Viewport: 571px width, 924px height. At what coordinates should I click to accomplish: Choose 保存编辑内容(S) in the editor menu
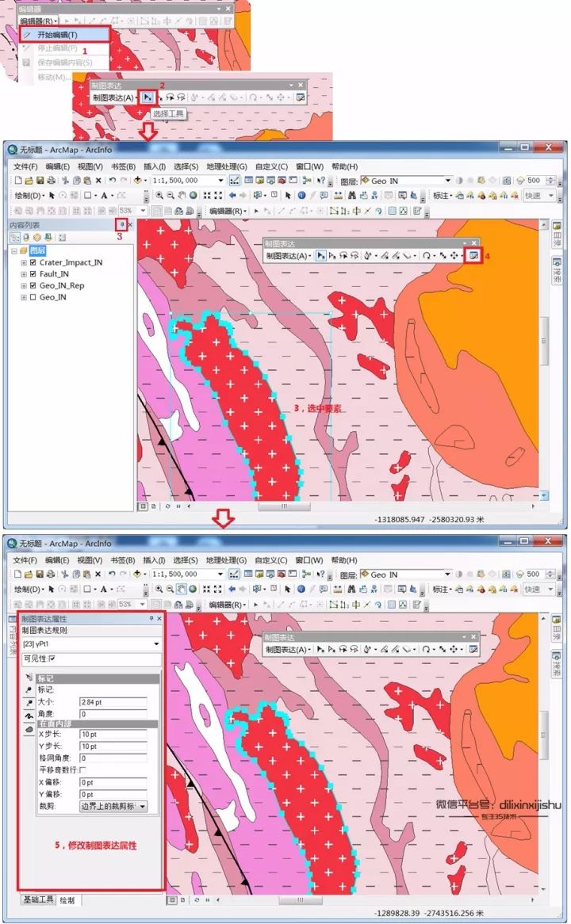pyautogui.click(x=64, y=63)
